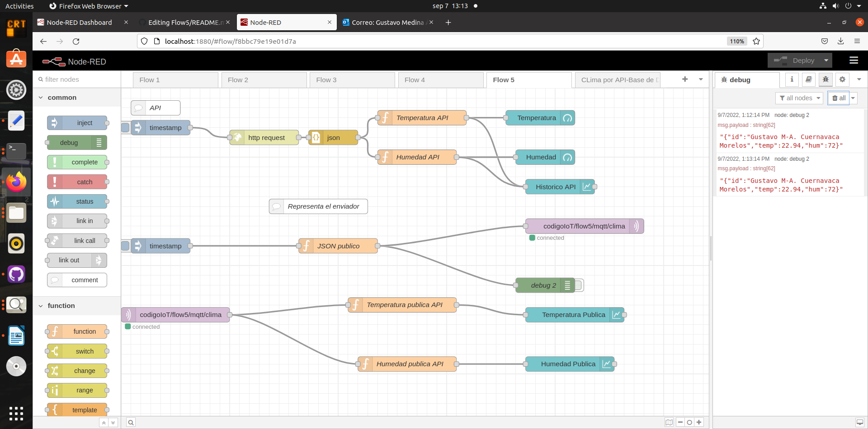Reset zoom with the circle icon

(689, 422)
